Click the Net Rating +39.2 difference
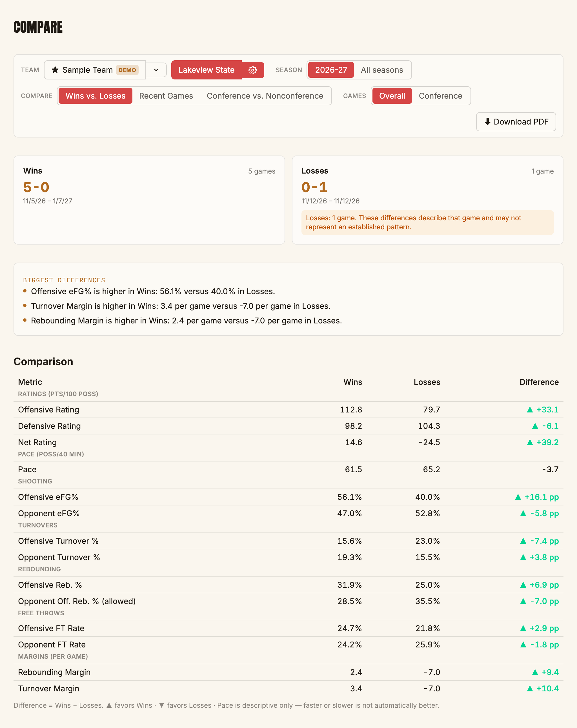The image size is (577, 728). pyautogui.click(x=543, y=442)
